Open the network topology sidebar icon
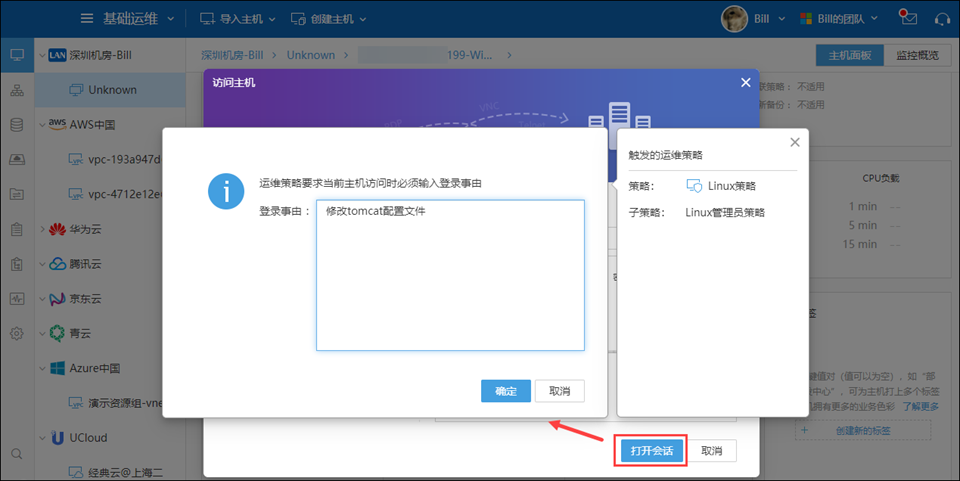 pos(16,90)
